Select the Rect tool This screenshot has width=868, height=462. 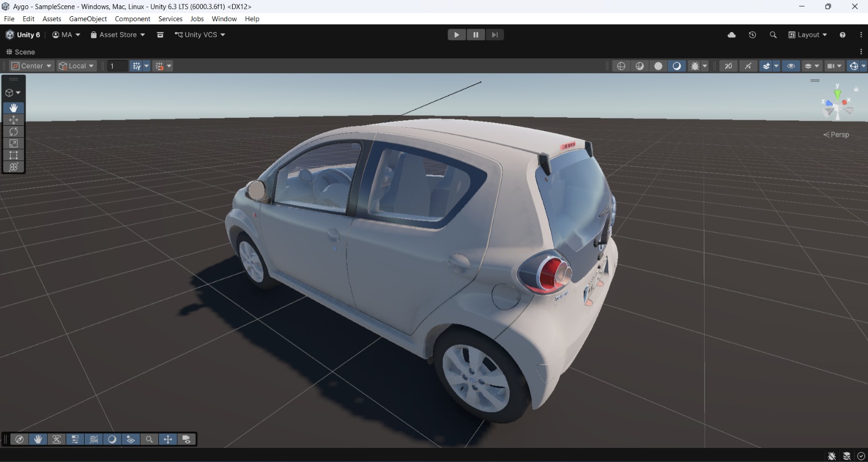14,156
